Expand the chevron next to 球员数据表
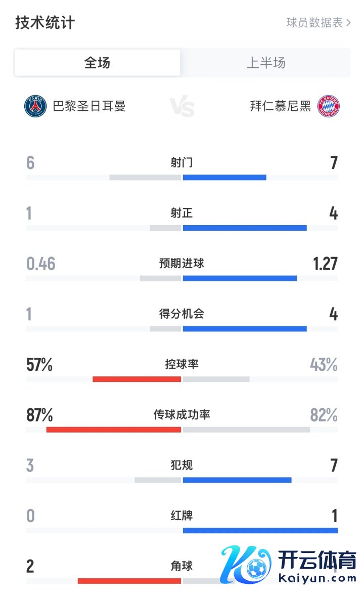The height and width of the screenshot is (595, 364). point(348,23)
